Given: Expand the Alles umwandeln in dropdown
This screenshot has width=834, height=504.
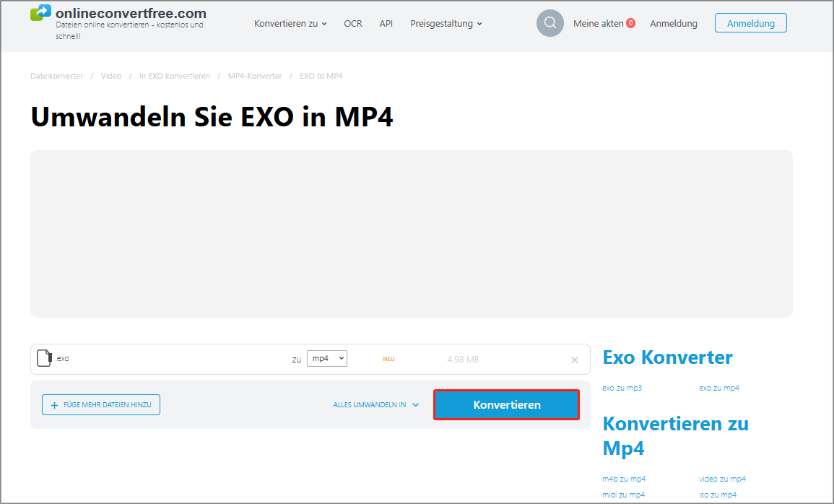Looking at the screenshot, I should tap(375, 404).
